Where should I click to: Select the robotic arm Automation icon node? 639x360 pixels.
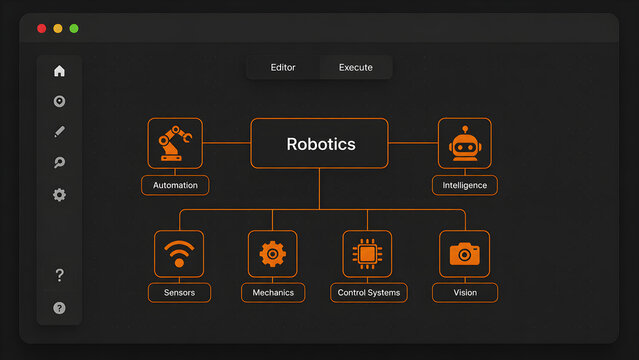pyautogui.click(x=175, y=143)
